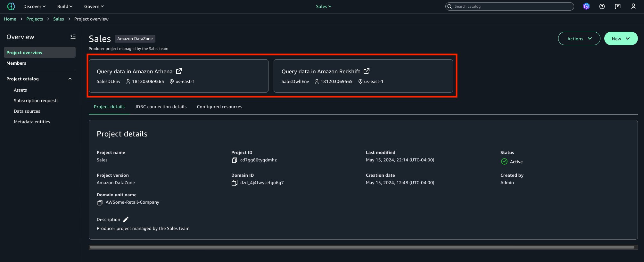The width and height of the screenshot is (644, 262).
Task: Switch to JDBC connection details tab
Action: 161,107
